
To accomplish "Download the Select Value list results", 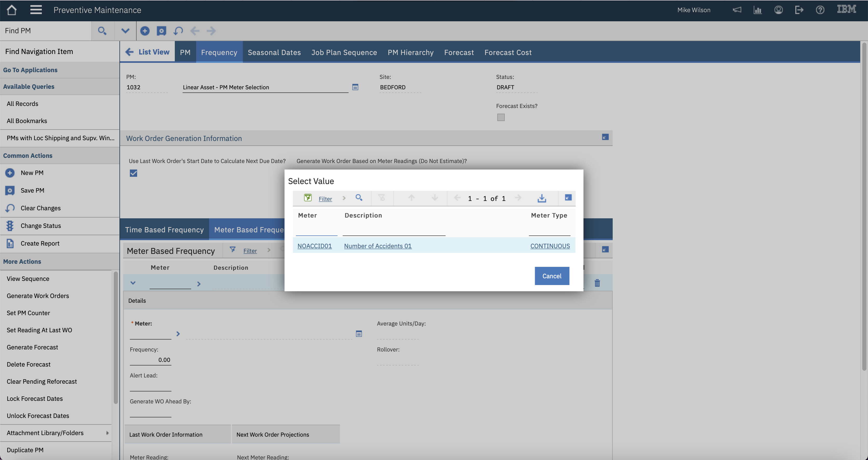I will 542,198.
